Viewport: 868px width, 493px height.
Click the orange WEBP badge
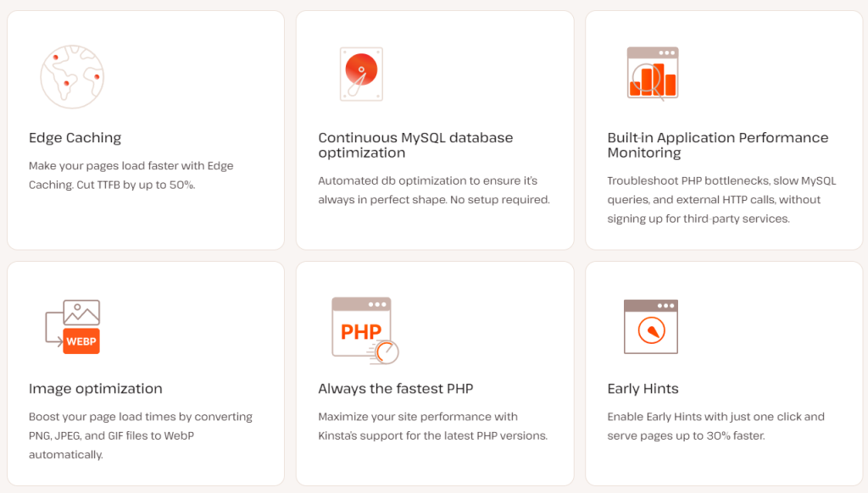[82, 341]
